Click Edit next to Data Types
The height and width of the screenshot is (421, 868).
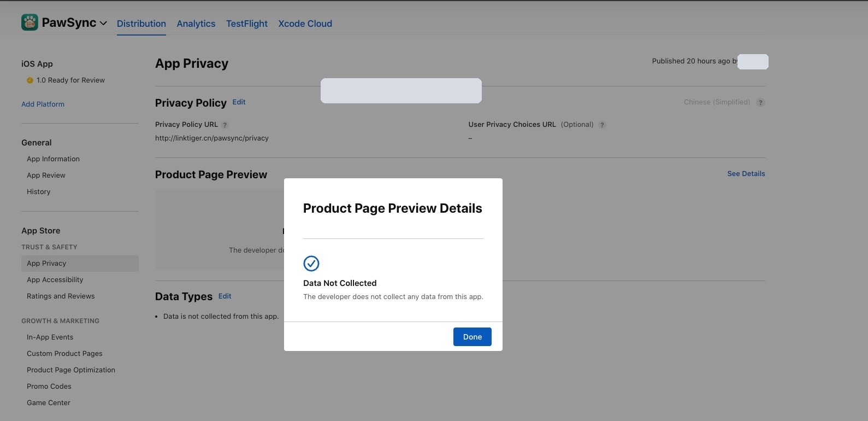(225, 296)
